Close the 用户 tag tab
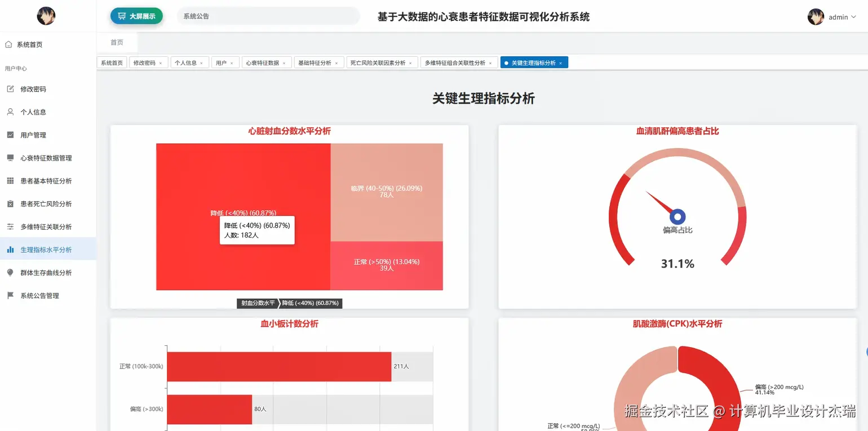The image size is (868, 431). click(232, 63)
